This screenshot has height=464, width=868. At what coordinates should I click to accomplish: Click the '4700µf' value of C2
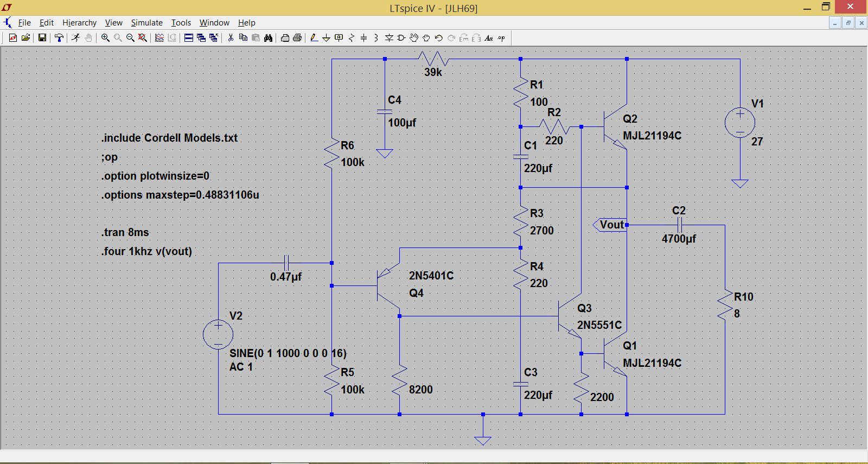[x=679, y=239]
